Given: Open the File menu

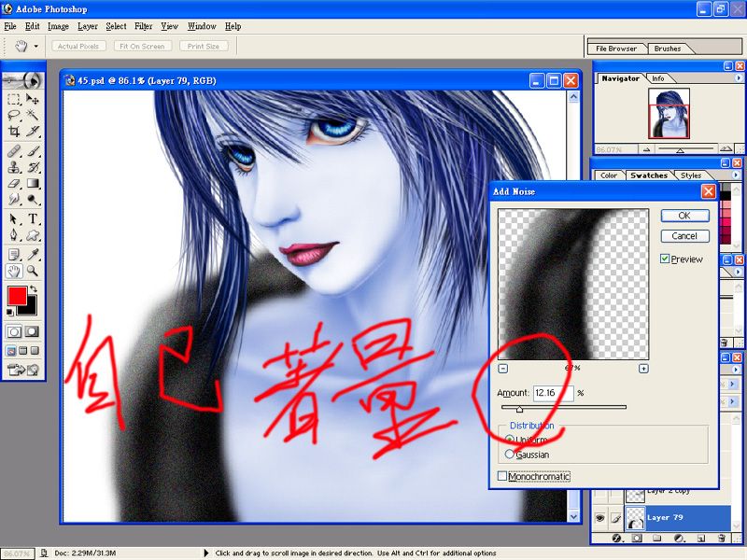Looking at the screenshot, I should [x=10, y=26].
